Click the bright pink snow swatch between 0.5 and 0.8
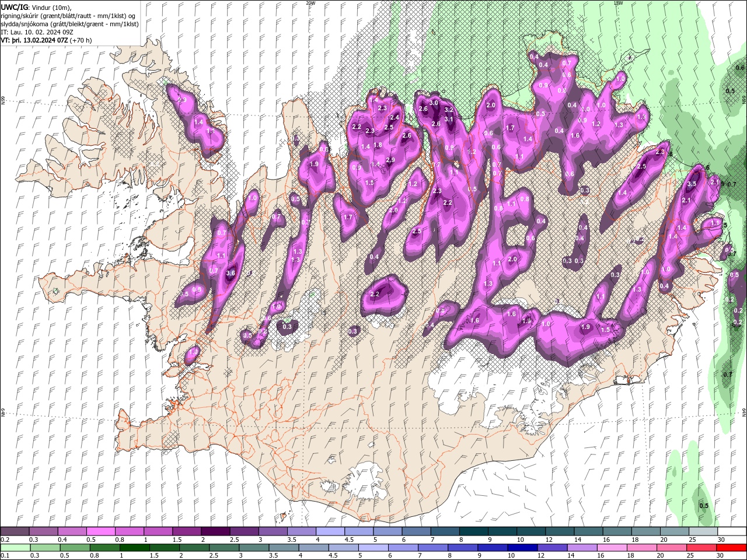 click(101, 531)
